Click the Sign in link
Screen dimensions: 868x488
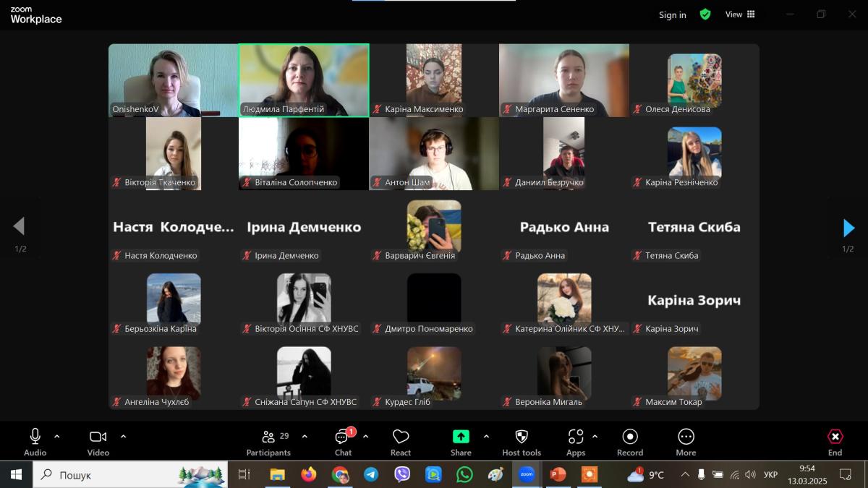pyautogui.click(x=672, y=15)
